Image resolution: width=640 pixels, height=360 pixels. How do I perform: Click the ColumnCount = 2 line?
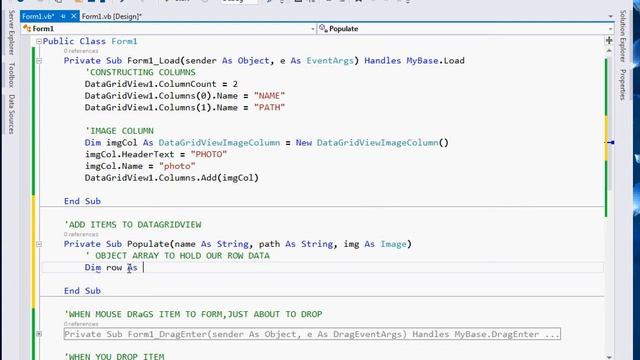pos(161,84)
